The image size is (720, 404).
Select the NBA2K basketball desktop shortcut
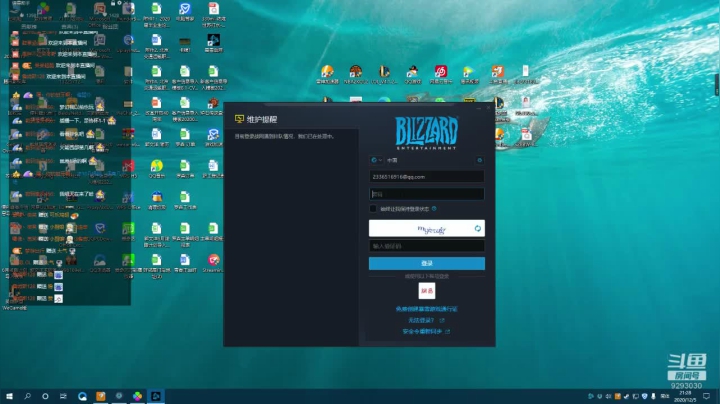click(355, 74)
